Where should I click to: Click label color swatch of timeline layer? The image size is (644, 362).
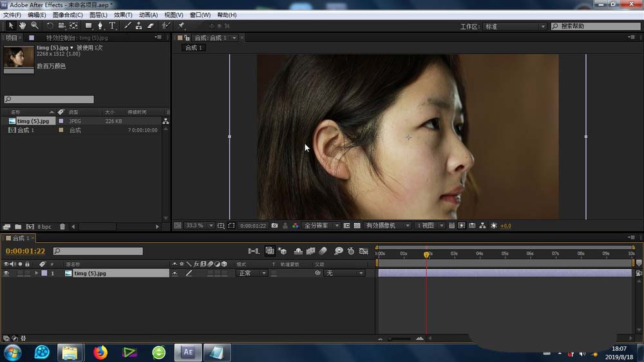pyautogui.click(x=44, y=273)
